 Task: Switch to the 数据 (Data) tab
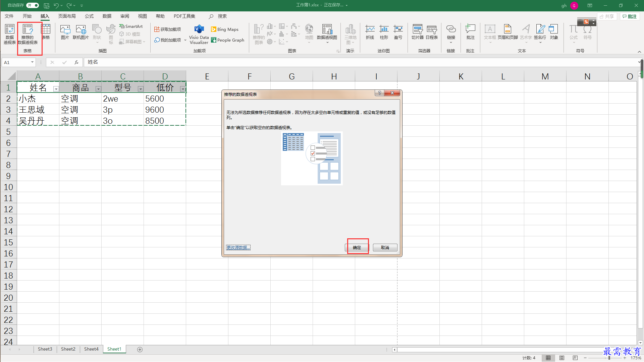coord(107,16)
